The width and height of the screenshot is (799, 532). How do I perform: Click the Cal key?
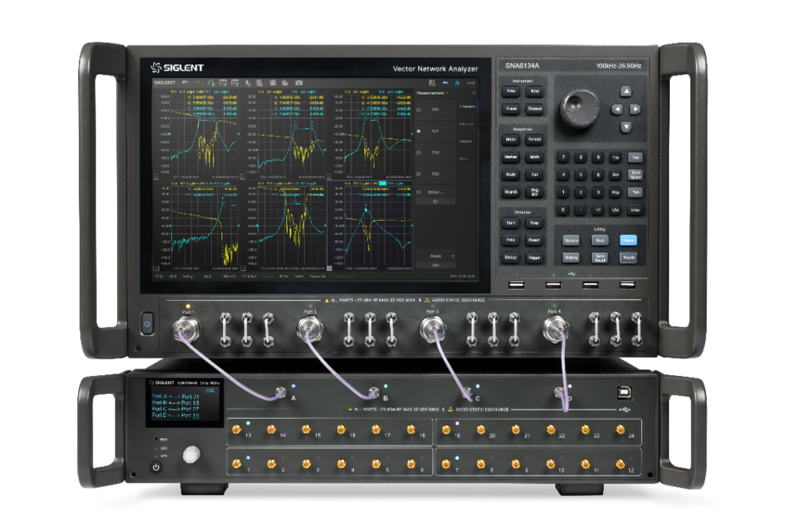534,175
